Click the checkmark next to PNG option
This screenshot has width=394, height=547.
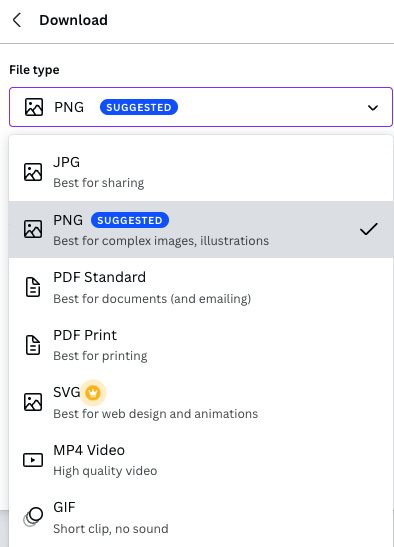click(x=369, y=229)
